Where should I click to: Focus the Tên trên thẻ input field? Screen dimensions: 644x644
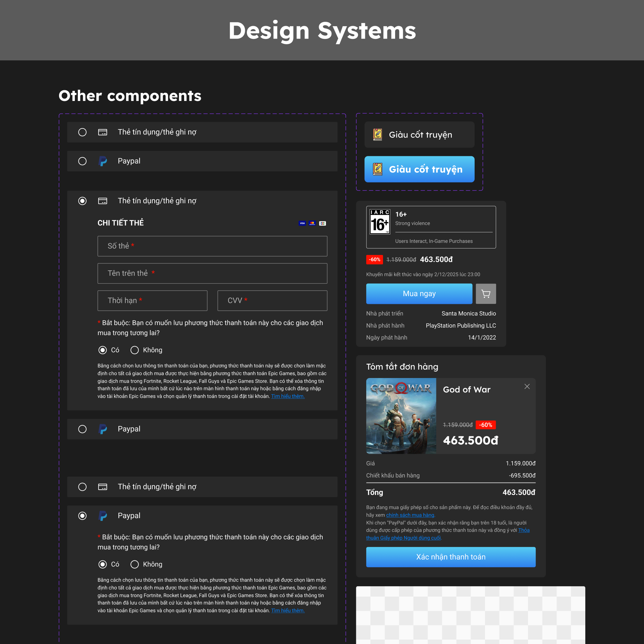[212, 273]
